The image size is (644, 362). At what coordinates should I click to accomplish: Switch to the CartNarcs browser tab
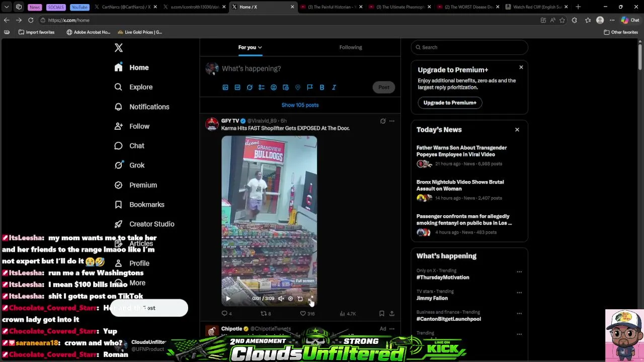coord(126,7)
